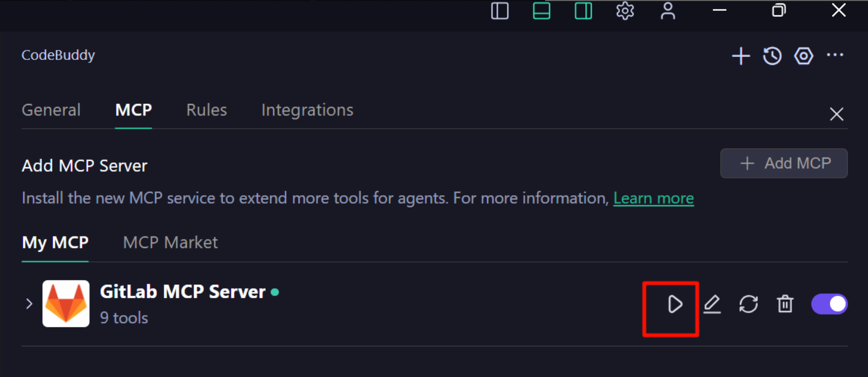Switch to the General tab

click(x=51, y=110)
